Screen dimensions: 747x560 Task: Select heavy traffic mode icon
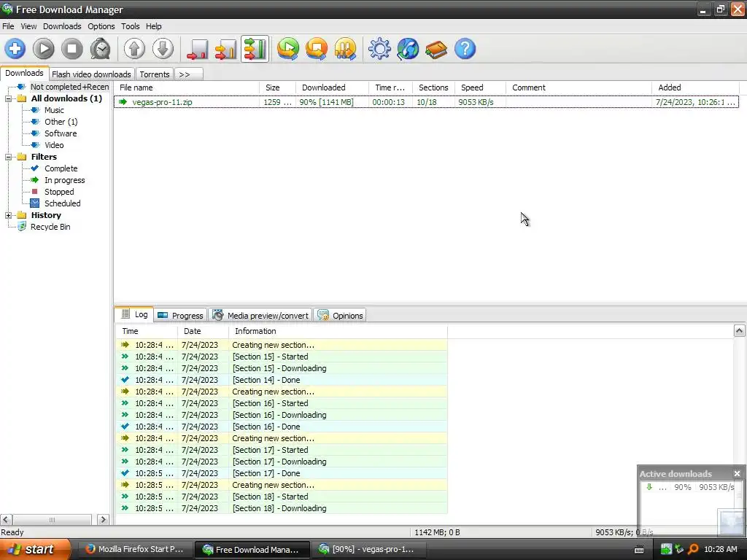coord(255,49)
